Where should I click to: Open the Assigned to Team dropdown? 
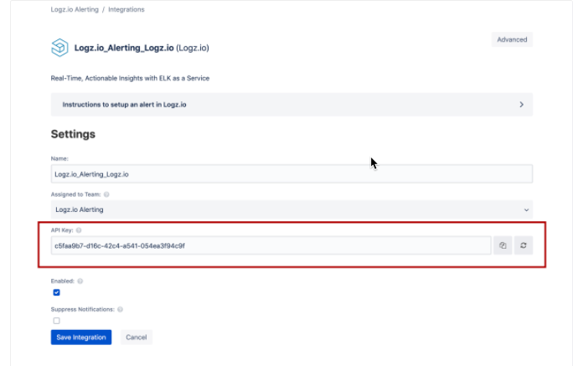click(291, 209)
